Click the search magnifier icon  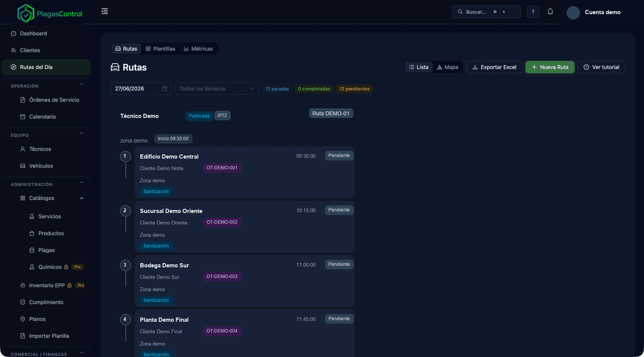point(460,12)
